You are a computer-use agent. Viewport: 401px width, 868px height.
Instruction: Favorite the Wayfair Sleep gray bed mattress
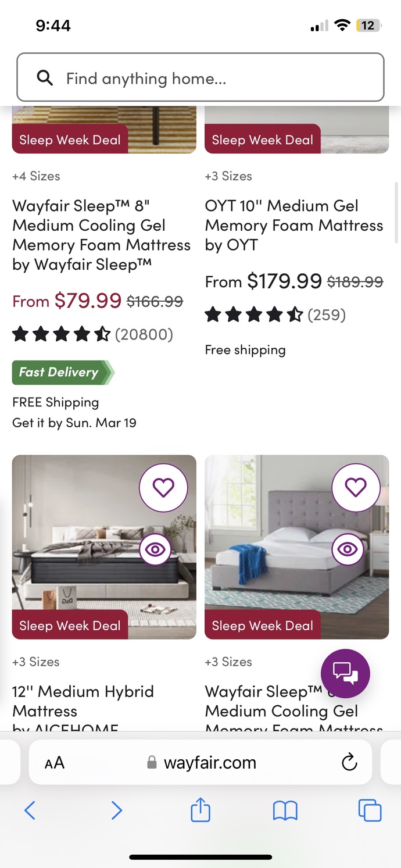(356, 487)
